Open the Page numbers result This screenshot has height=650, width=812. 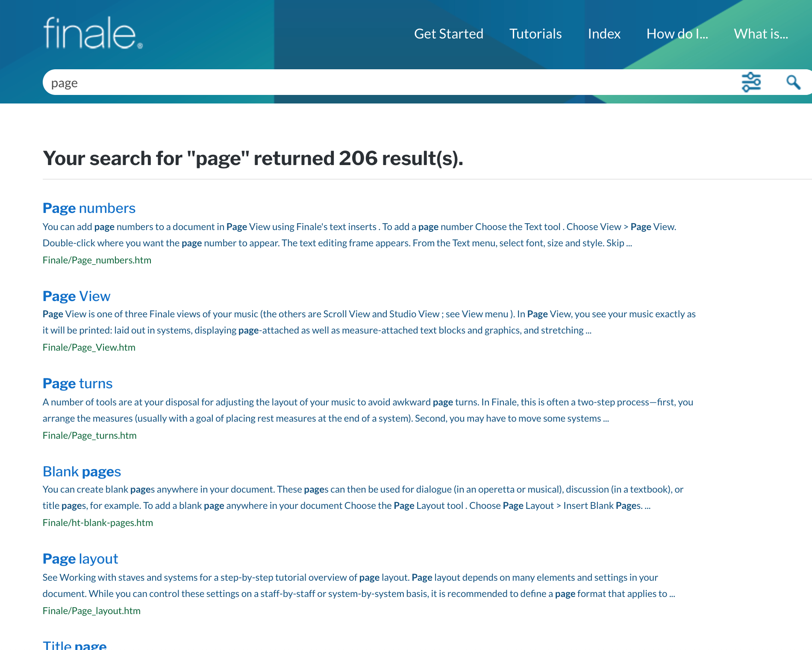click(x=89, y=208)
